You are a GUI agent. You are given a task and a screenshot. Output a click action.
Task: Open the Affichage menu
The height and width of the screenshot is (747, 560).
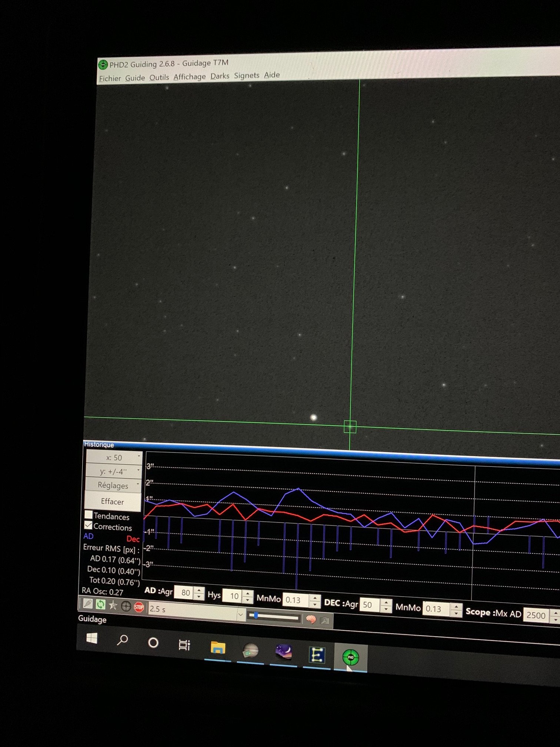click(190, 77)
